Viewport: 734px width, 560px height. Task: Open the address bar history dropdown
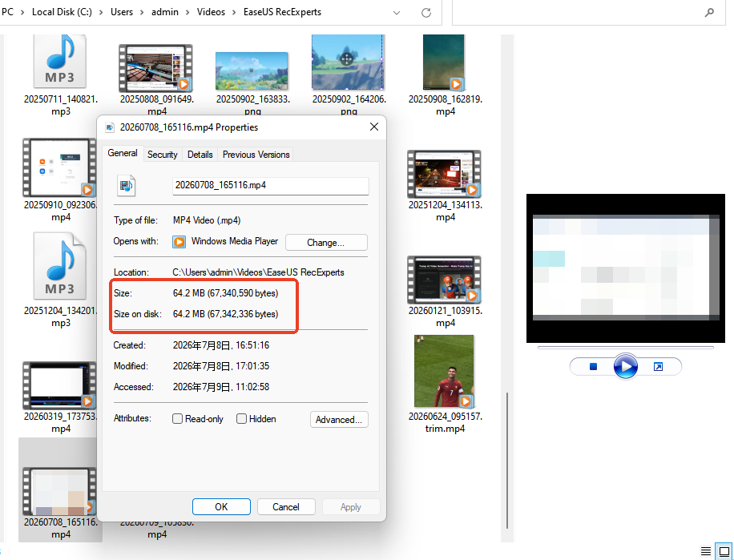397,13
